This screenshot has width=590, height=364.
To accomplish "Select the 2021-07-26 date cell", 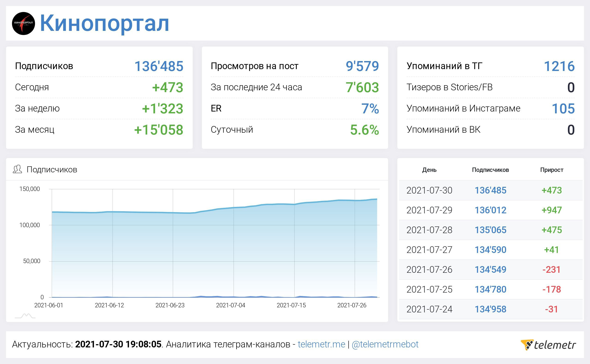I will tap(429, 269).
